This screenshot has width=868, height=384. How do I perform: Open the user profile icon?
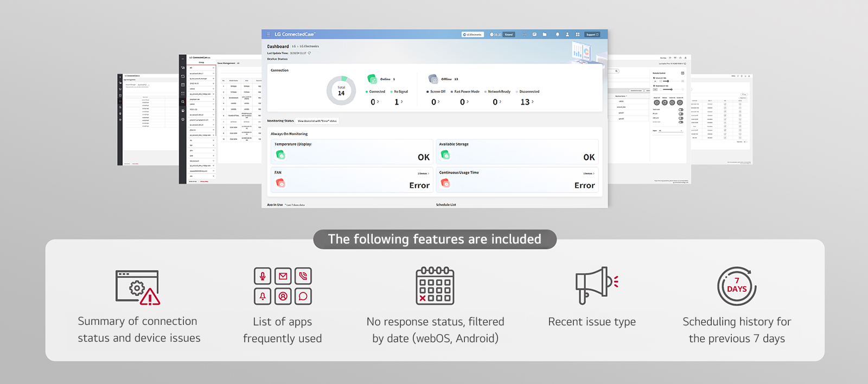click(x=567, y=34)
